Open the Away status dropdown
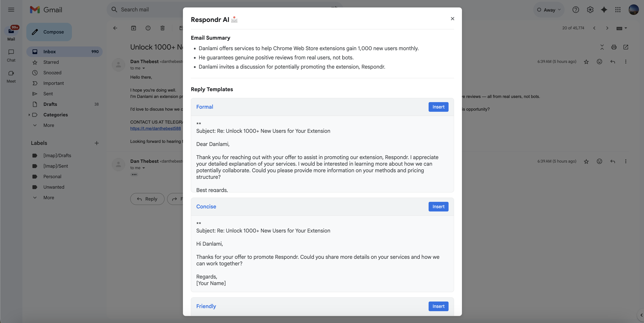Viewport: 644px width, 323px height. coord(549,10)
